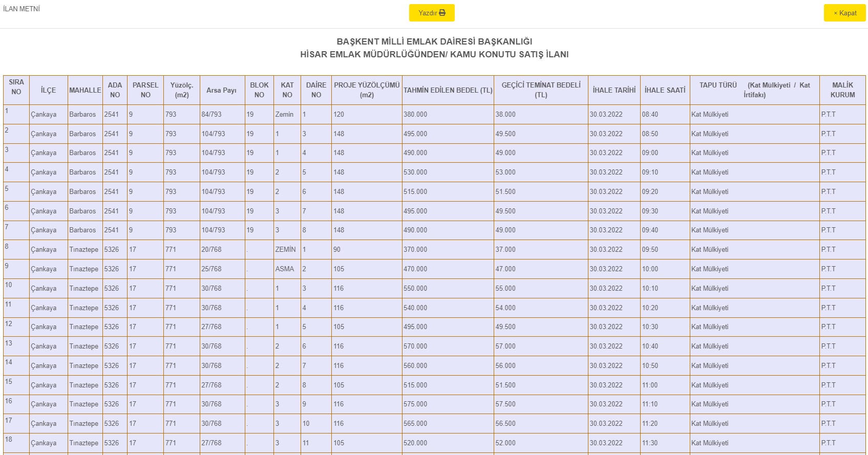This screenshot has width=868, height=455.
Task: Select the GEÇİCİ TEMİNAT BEDELİ header
Action: [x=541, y=90]
